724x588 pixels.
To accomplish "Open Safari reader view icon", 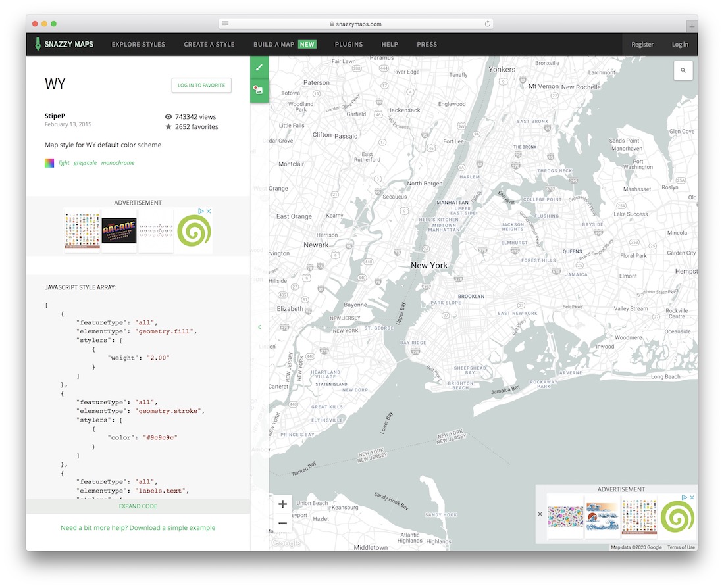I will click(225, 24).
